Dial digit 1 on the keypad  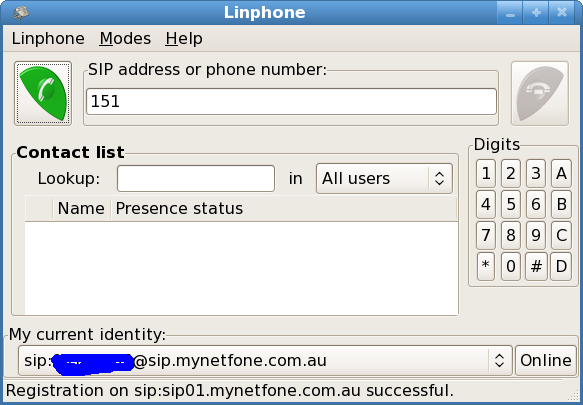(x=486, y=173)
